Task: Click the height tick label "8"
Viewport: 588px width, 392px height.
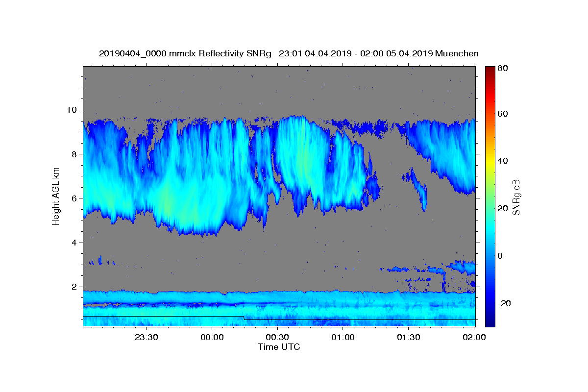Action: pyautogui.click(x=75, y=154)
